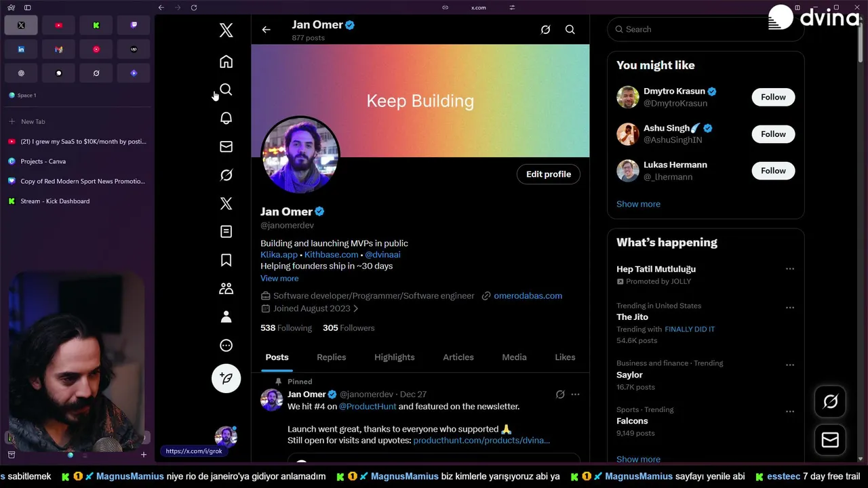Expand Joined August 2023 chevron

[356, 308]
